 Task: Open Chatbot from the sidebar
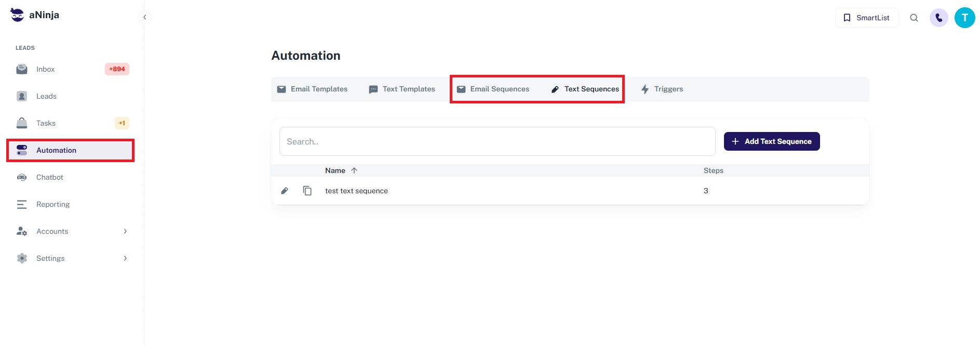[x=49, y=177]
